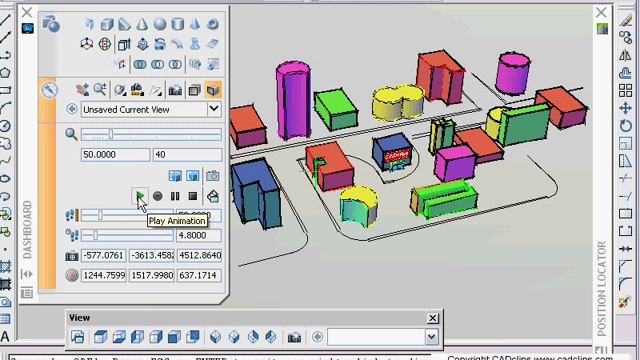Select the Erase tool on right toolbar
The image size is (640, 360).
tap(625, 20)
